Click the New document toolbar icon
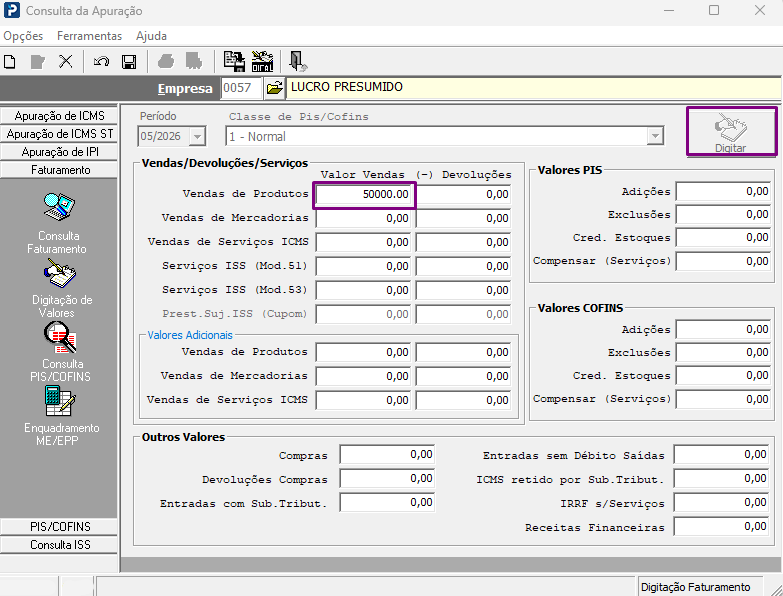783x596 pixels. pyautogui.click(x=9, y=62)
